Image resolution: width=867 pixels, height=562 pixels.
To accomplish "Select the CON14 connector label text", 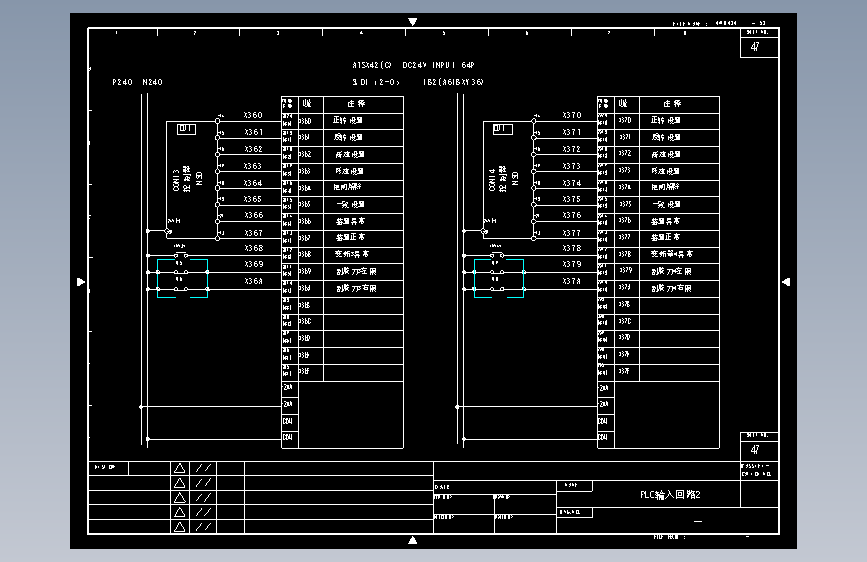I will [x=492, y=180].
